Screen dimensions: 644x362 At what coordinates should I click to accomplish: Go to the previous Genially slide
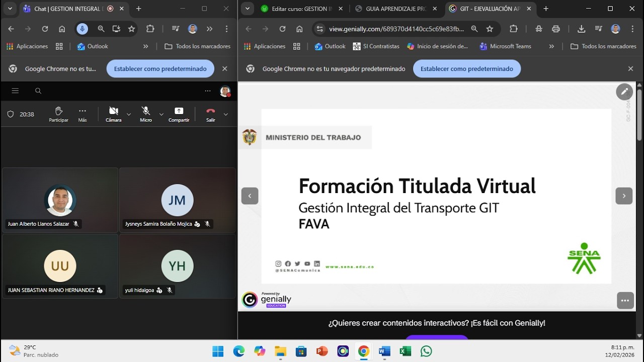[250, 196]
